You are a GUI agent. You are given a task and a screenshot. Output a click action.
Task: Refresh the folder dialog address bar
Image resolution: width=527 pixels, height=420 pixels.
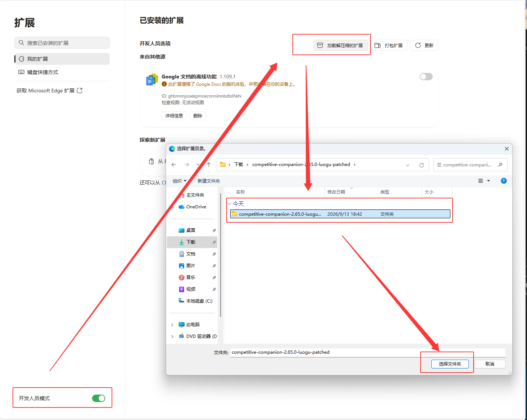click(x=422, y=165)
